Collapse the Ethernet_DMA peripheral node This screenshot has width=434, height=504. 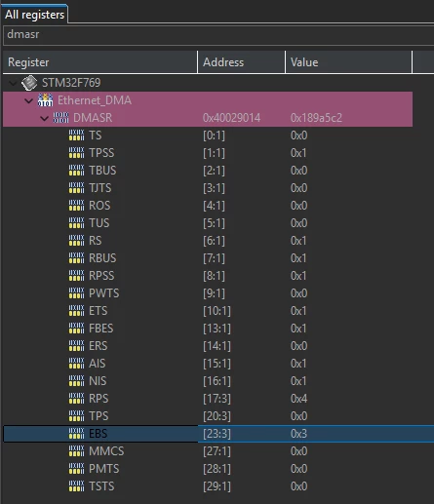(x=29, y=100)
